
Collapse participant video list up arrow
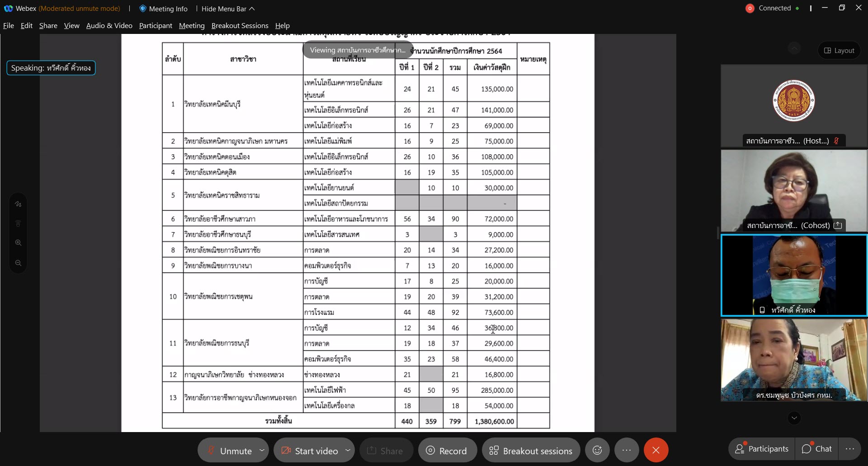click(x=794, y=48)
